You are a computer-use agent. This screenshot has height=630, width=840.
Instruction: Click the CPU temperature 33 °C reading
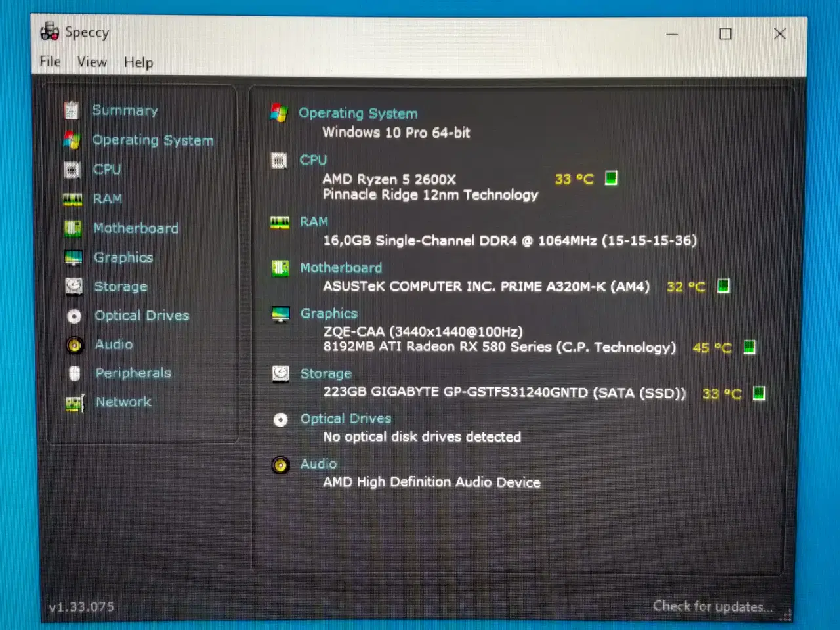(x=574, y=179)
